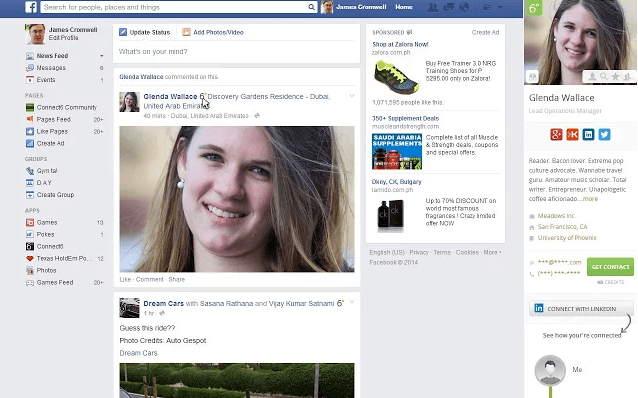Click CONNECT WITH LINKEDIN button

581,308
